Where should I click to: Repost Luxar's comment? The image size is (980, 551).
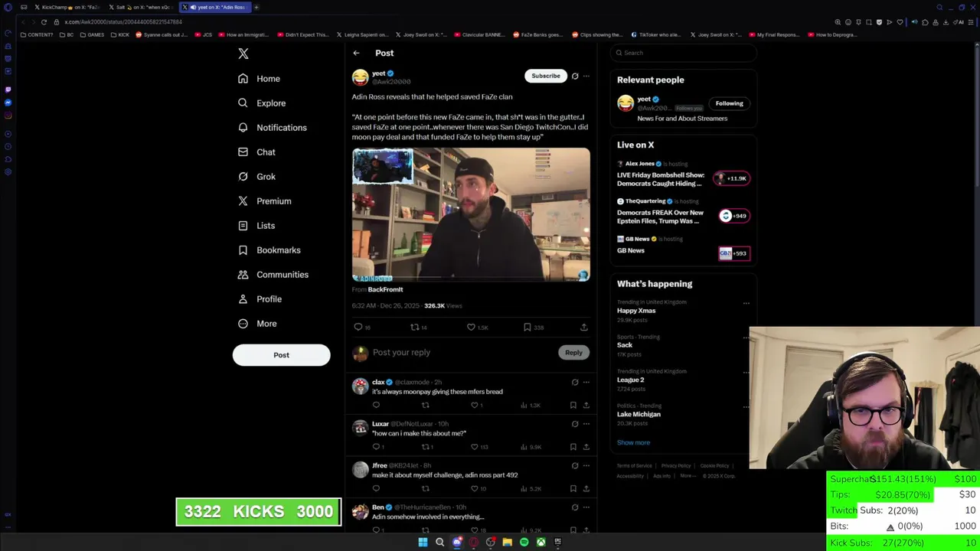pyautogui.click(x=426, y=447)
